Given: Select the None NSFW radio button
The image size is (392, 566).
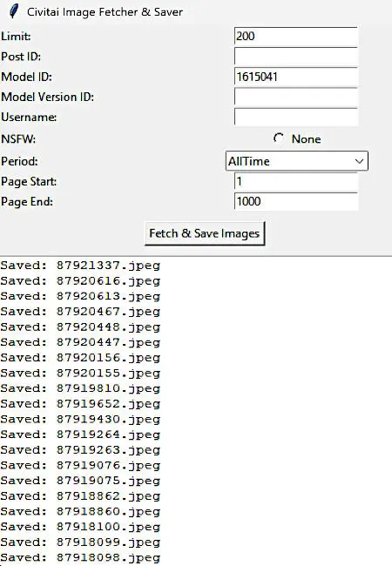Looking at the screenshot, I should tap(279, 138).
